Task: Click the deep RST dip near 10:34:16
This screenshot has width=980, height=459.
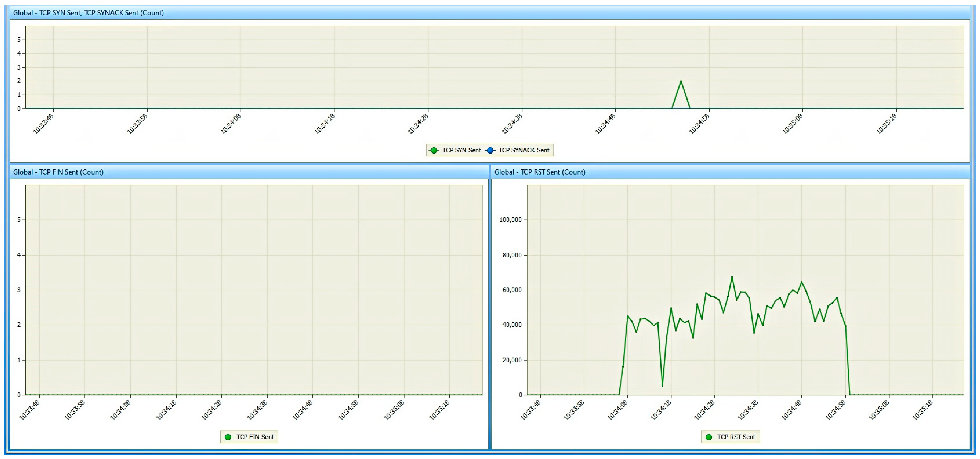Action: tap(662, 386)
